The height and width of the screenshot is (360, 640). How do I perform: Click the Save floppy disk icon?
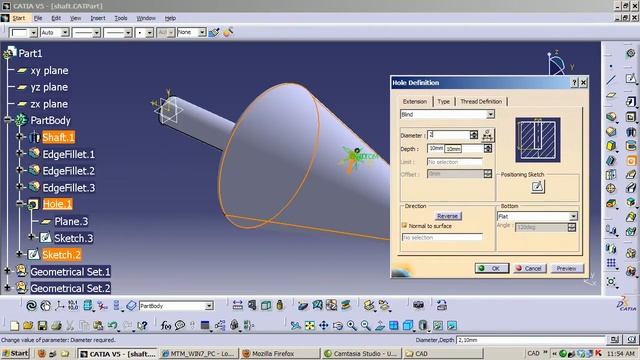[x=42, y=325]
